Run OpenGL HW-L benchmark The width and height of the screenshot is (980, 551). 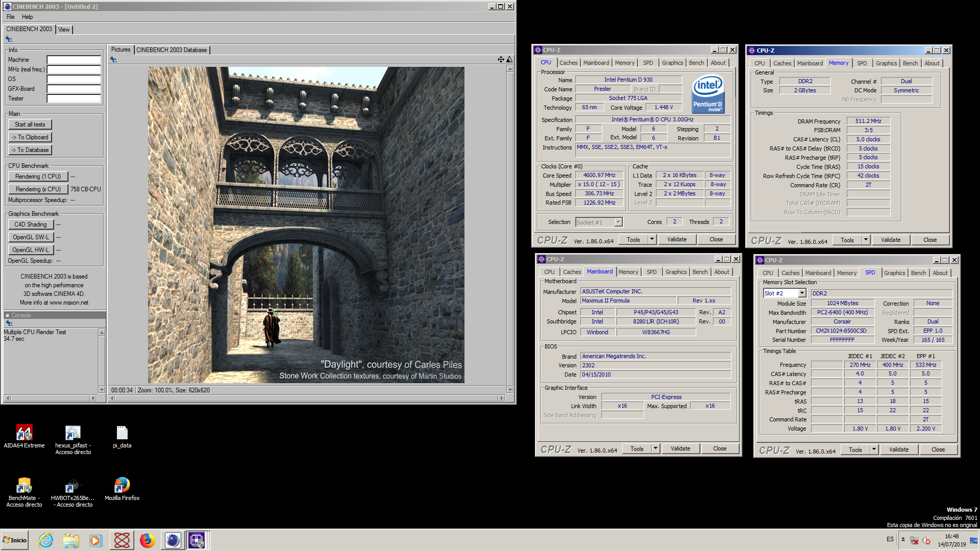(x=31, y=250)
